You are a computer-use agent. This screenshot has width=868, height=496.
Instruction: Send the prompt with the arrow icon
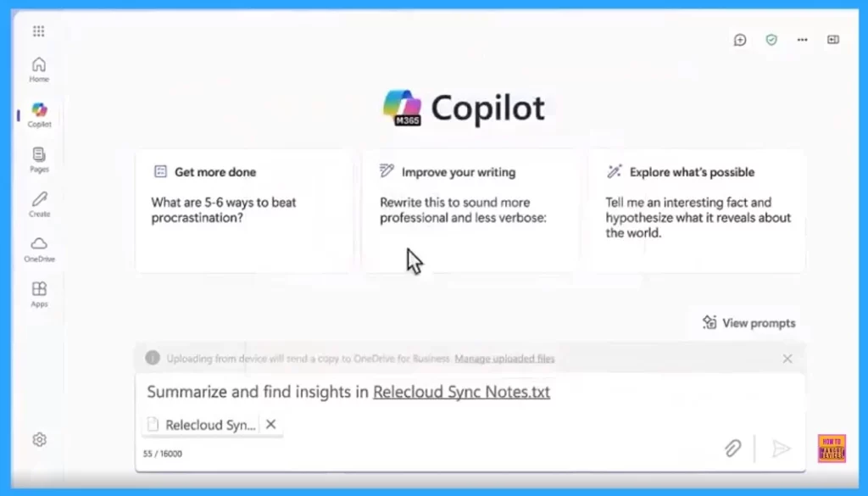pyautogui.click(x=781, y=449)
